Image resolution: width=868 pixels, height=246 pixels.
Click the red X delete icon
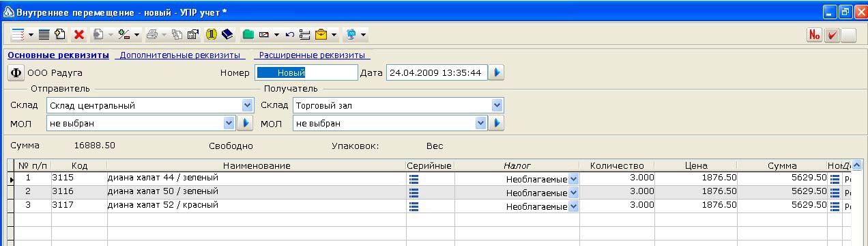click(x=78, y=34)
